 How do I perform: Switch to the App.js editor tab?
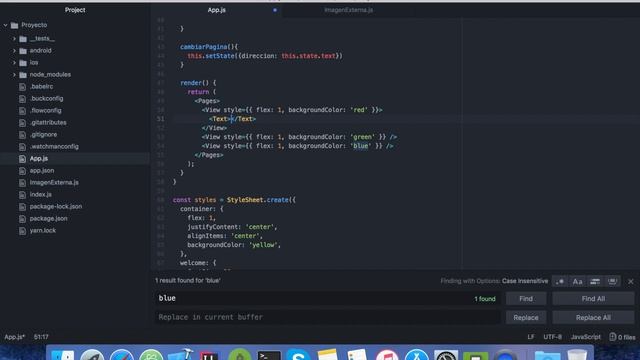(x=216, y=10)
